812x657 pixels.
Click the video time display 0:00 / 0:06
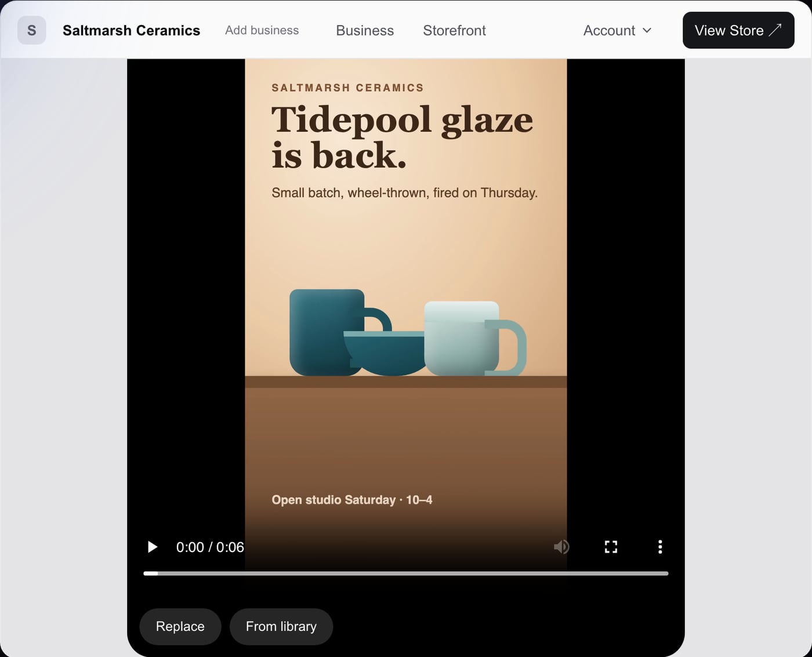pyautogui.click(x=210, y=547)
